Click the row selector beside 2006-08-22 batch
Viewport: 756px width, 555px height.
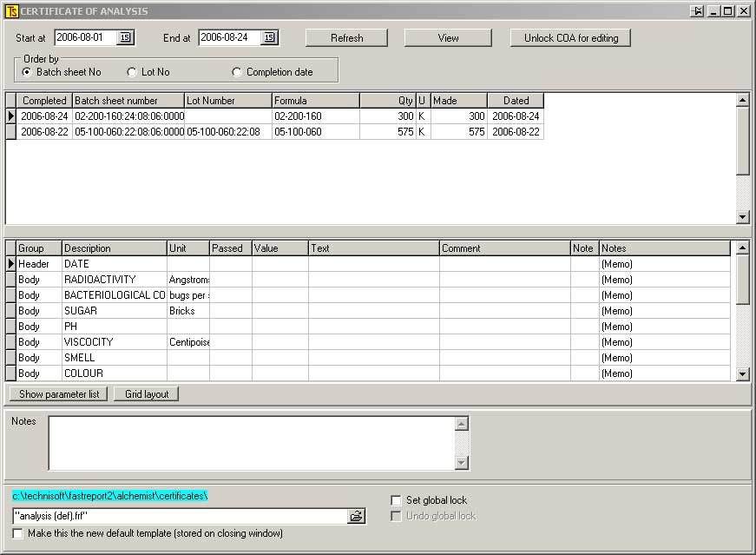click(x=10, y=132)
